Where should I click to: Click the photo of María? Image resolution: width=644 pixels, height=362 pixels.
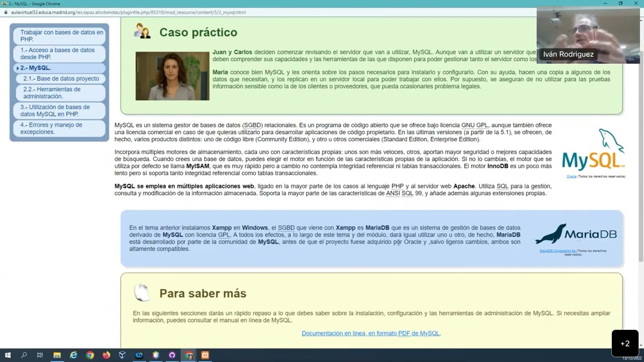coord(172,76)
